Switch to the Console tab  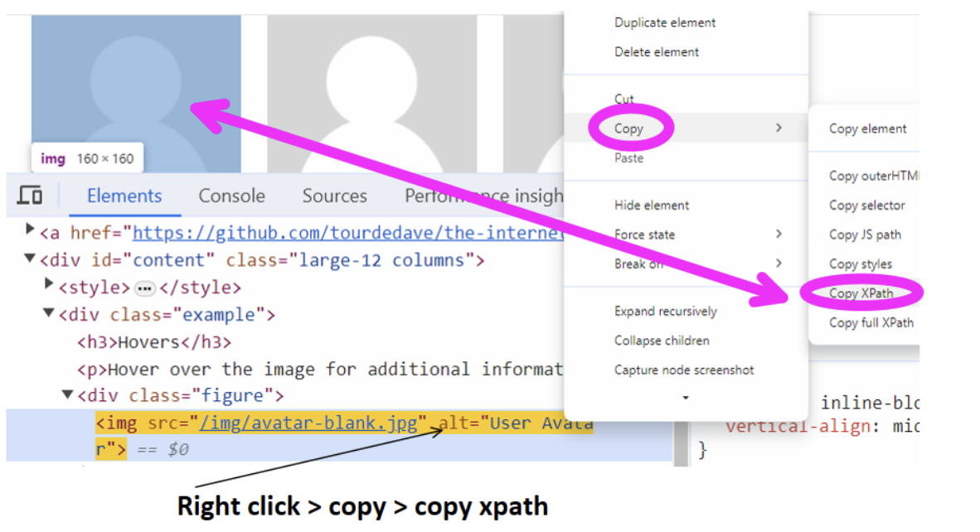tap(231, 196)
